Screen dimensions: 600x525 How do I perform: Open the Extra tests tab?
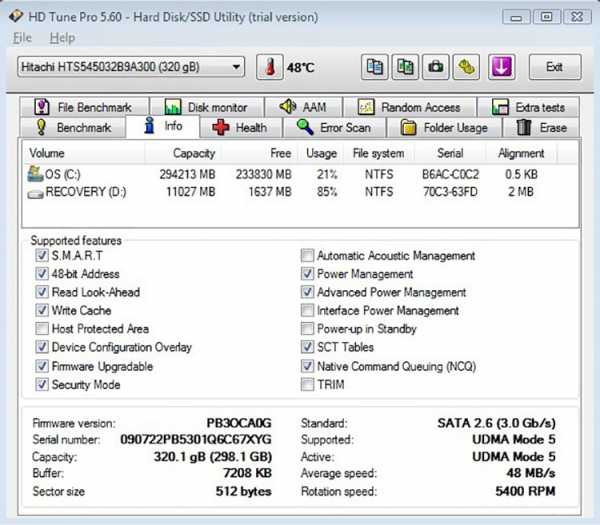click(528, 107)
